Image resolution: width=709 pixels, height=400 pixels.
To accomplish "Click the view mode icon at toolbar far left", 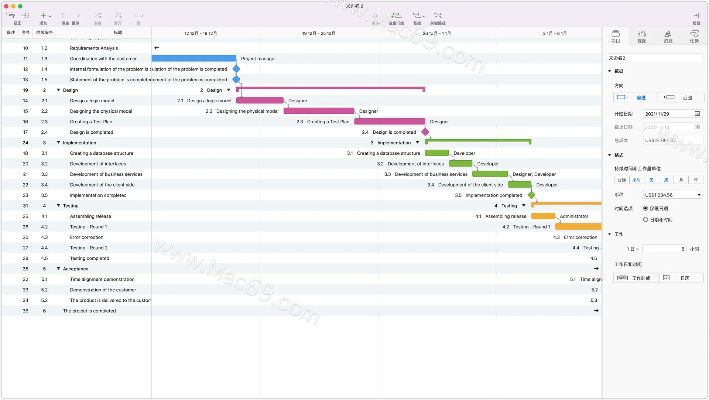I will pos(11,15).
